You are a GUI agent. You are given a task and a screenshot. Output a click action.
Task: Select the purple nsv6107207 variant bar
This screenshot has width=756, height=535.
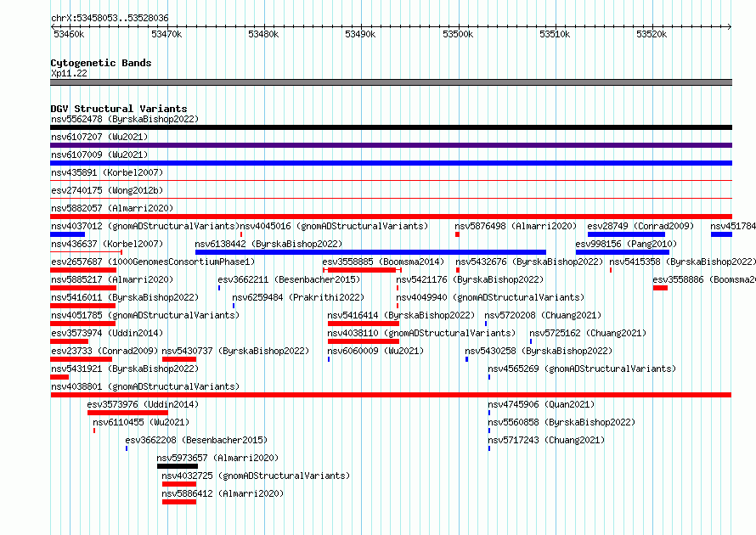pyautogui.click(x=391, y=145)
